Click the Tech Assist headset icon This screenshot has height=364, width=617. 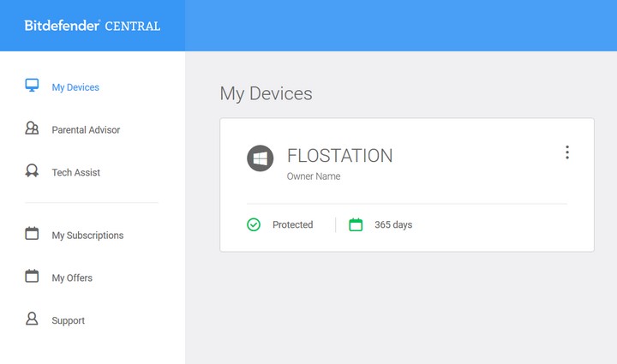[33, 171]
